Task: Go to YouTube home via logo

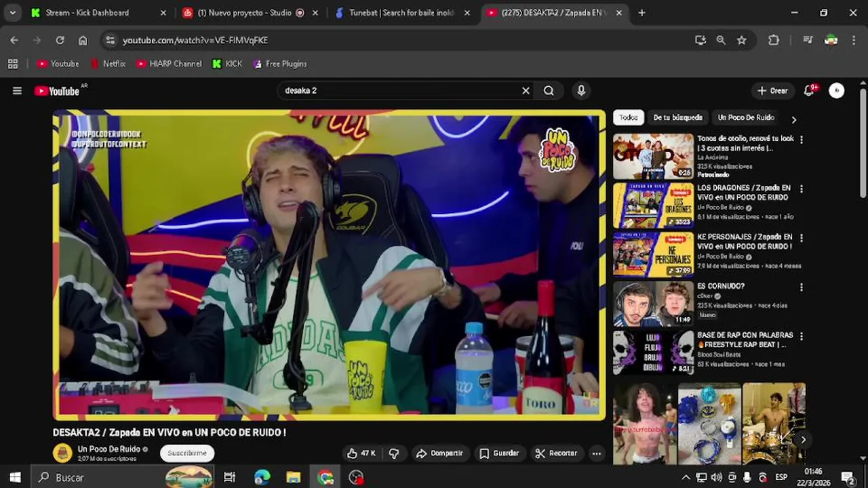Action: tap(57, 91)
